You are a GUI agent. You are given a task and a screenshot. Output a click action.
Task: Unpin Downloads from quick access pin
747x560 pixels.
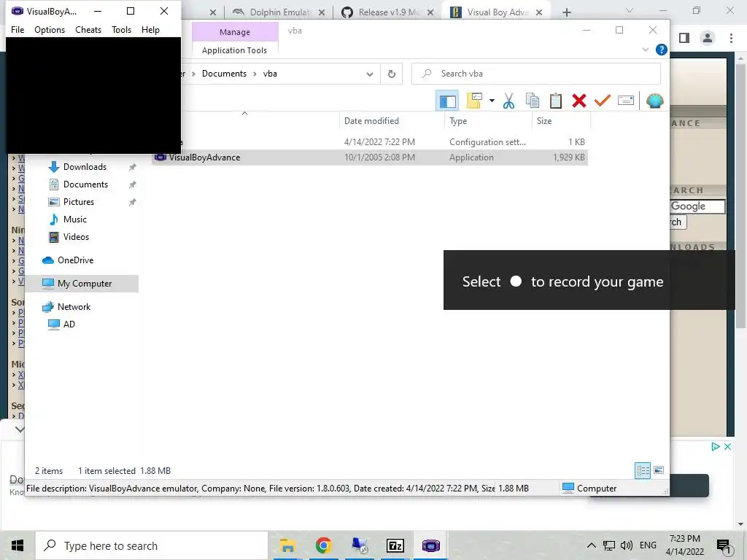[x=132, y=167]
